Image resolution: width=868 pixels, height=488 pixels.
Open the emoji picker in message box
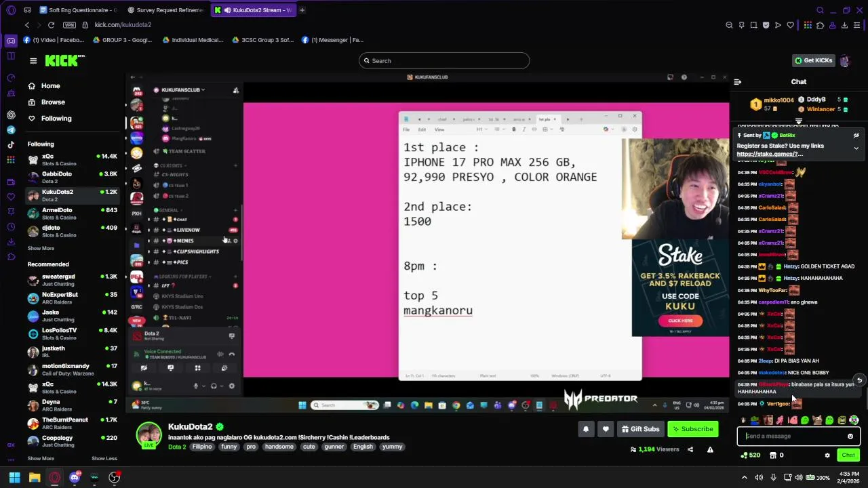point(850,436)
